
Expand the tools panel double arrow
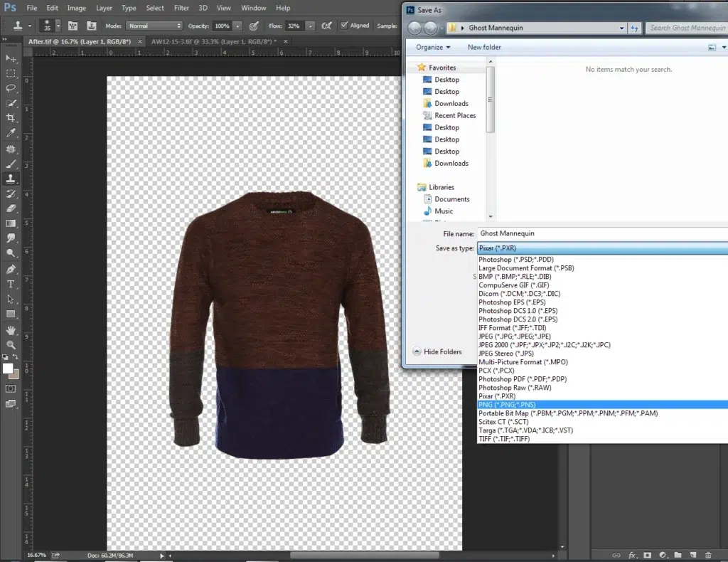[x=5, y=40]
